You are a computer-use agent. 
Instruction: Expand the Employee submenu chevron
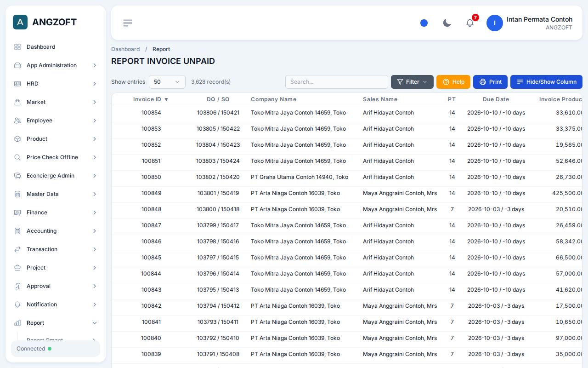pyautogui.click(x=95, y=121)
